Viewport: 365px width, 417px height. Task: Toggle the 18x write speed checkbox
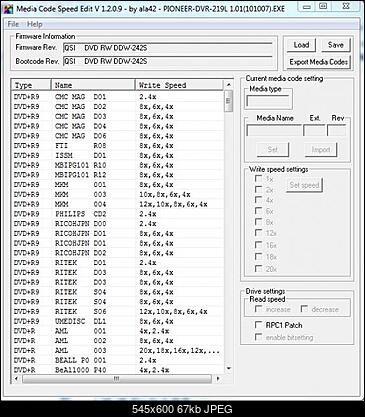(x=258, y=256)
